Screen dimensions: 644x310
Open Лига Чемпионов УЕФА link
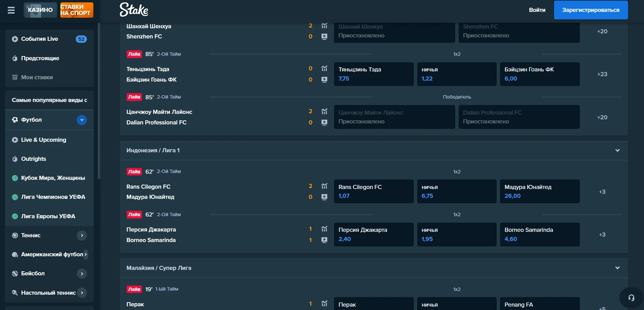49,197
